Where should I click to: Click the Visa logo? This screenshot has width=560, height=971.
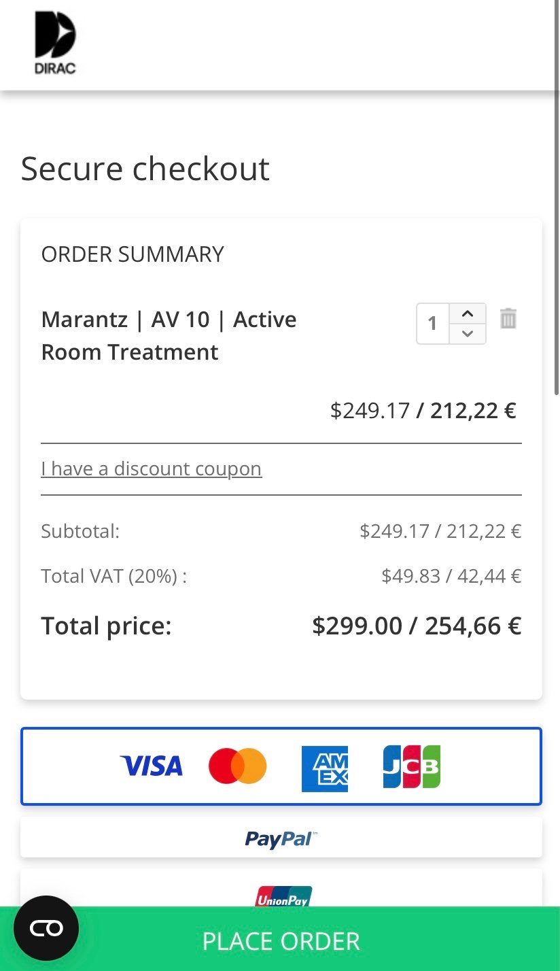pos(152,766)
